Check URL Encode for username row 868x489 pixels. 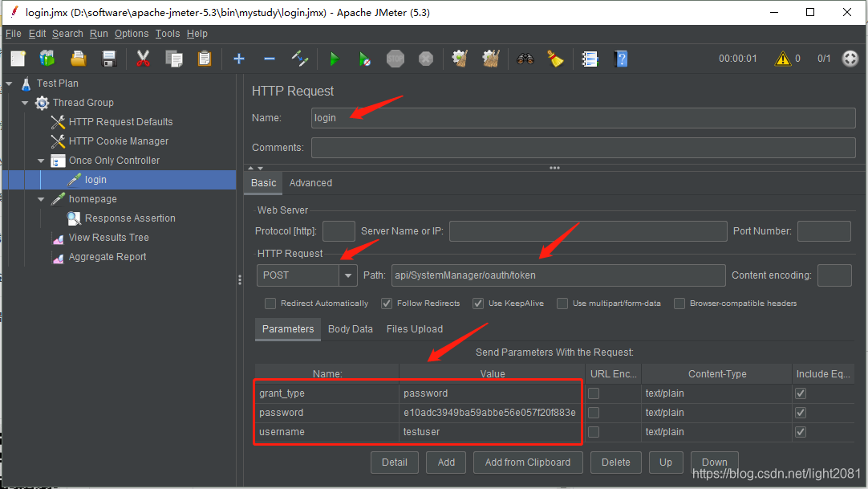(x=594, y=432)
